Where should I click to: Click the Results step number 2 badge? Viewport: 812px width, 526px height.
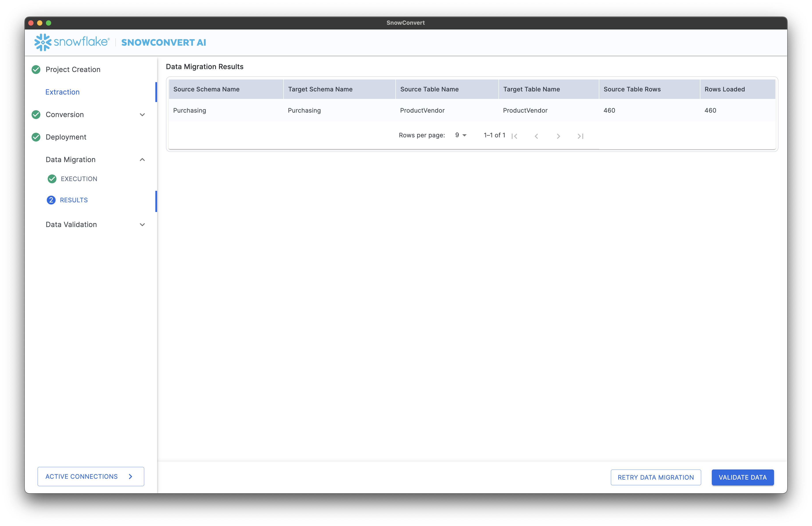point(51,200)
